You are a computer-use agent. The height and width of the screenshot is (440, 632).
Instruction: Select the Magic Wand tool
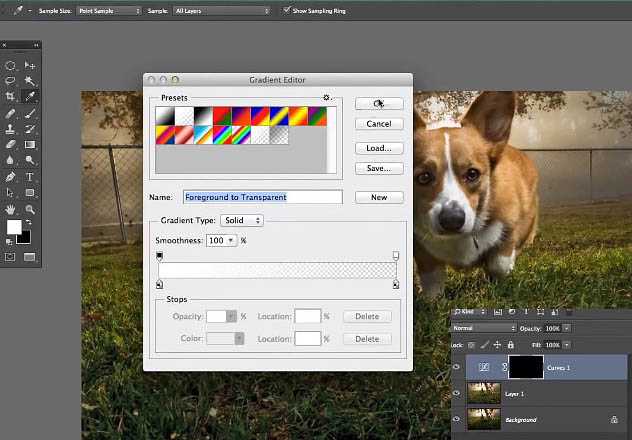(30, 81)
